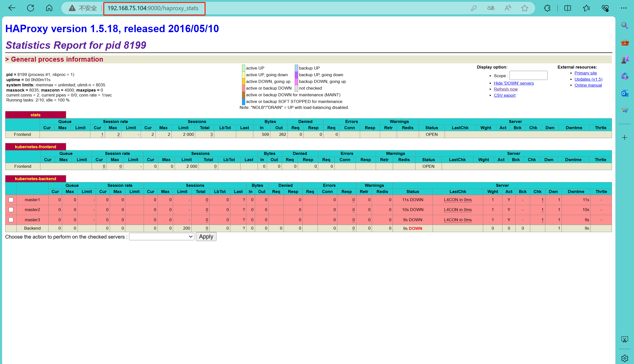The width and height of the screenshot is (634, 364).
Task: Click the backup UP blue legend swatch
Action: click(296, 68)
